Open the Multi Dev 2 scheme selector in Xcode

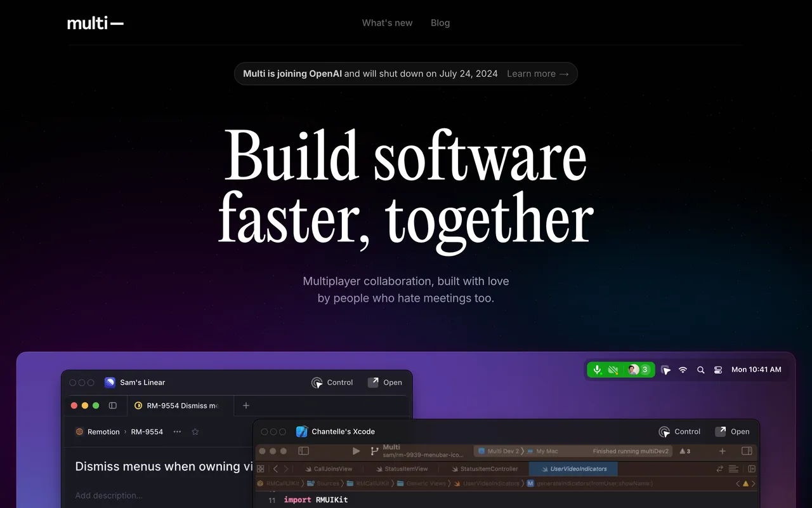(x=499, y=451)
